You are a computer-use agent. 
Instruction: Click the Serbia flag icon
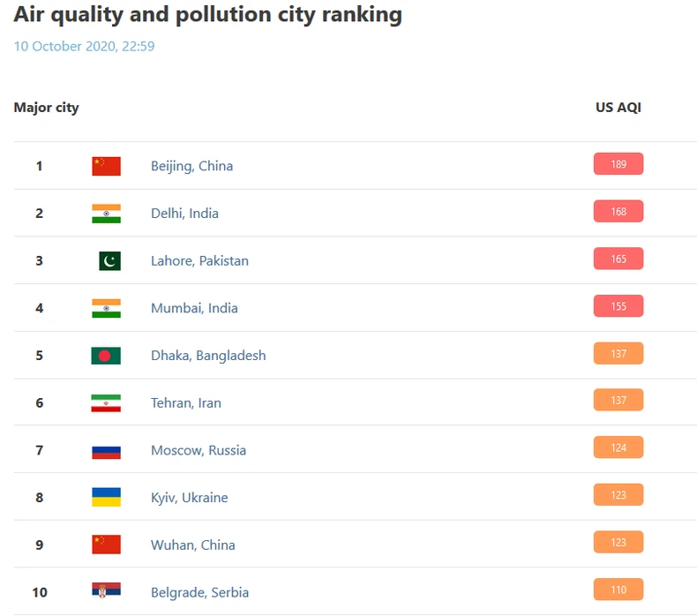point(106,592)
